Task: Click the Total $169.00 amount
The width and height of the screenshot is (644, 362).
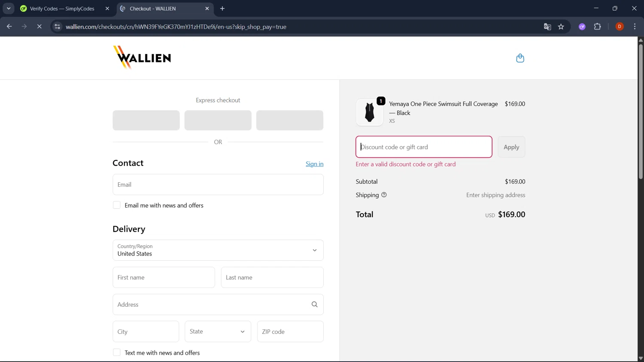Action: (x=511, y=214)
